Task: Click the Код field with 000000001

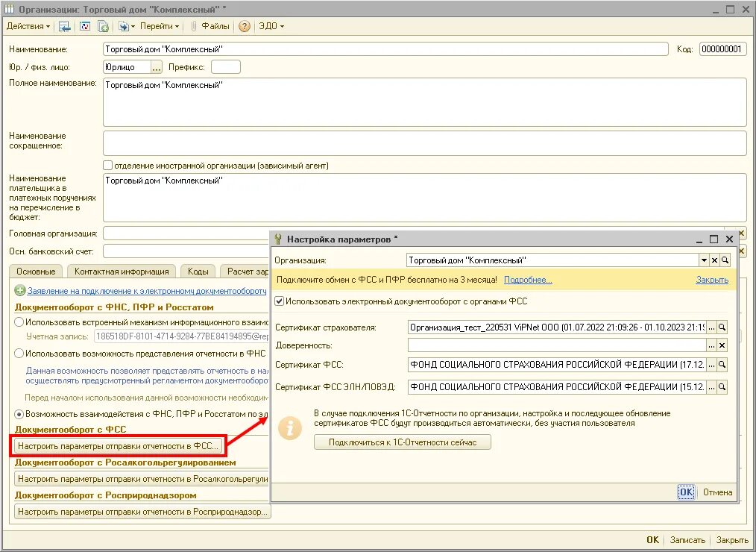Action: coord(722,49)
